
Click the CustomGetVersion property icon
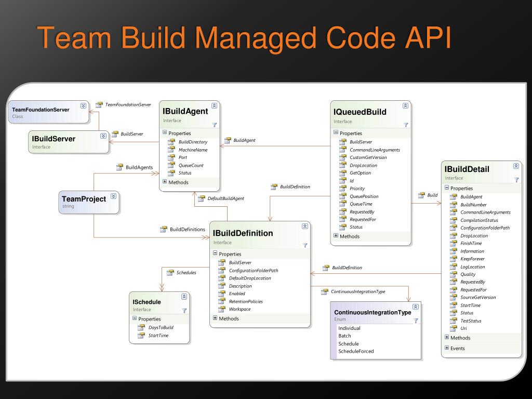(343, 157)
